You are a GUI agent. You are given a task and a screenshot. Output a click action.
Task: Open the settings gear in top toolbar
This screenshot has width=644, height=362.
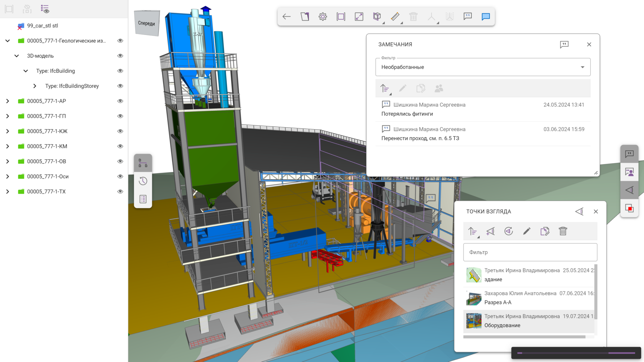323,16
